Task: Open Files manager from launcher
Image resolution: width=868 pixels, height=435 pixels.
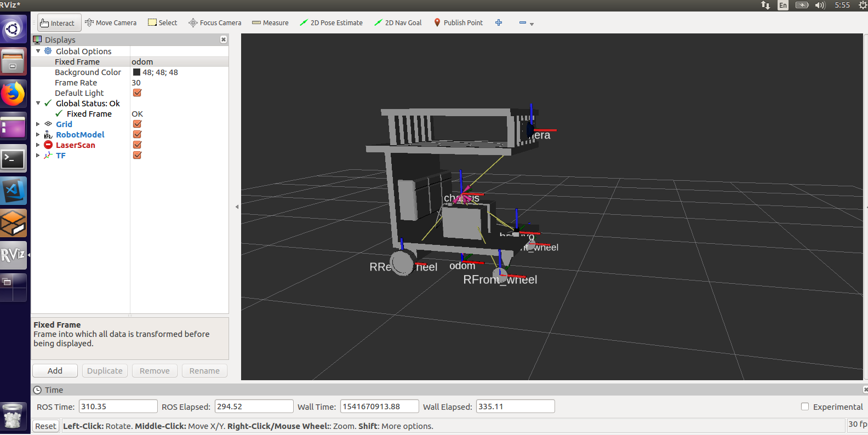Action: pyautogui.click(x=13, y=61)
